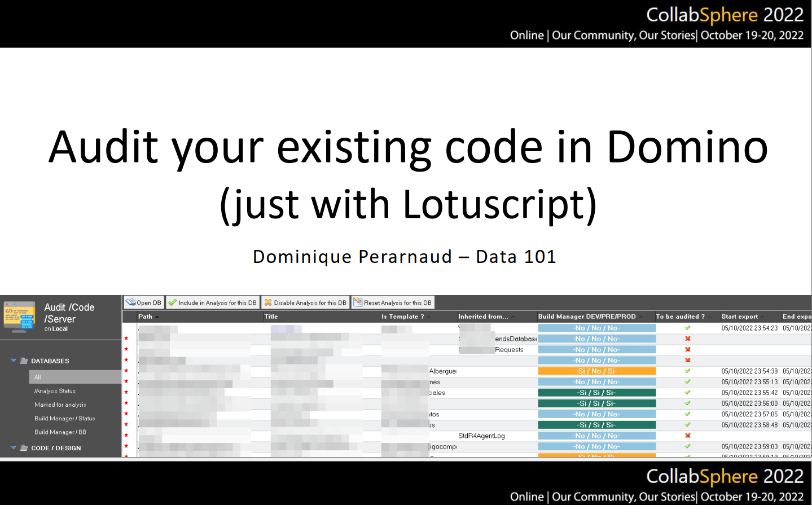
Task: Collapse the DATABASES section arrow
Action: pos(13,361)
